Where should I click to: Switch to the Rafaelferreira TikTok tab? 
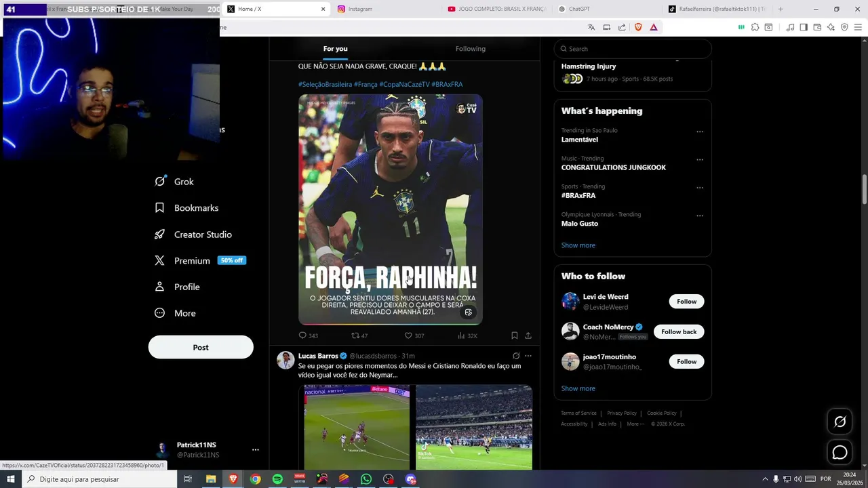(x=716, y=9)
